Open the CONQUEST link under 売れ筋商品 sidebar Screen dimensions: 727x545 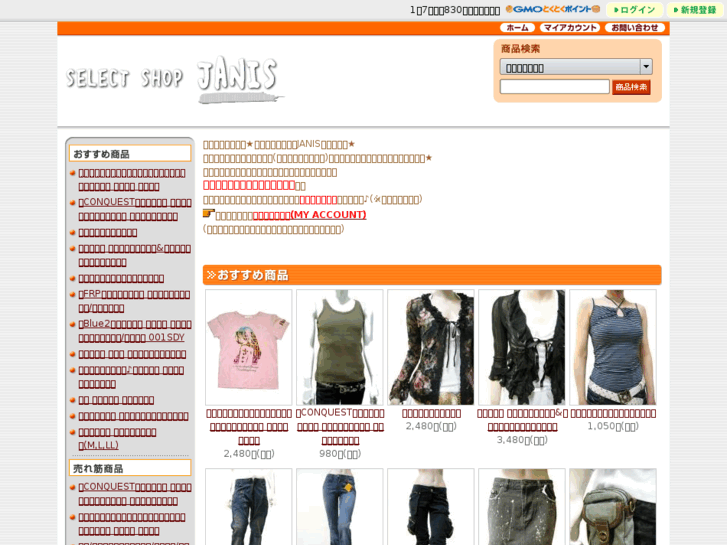[x=135, y=494]
